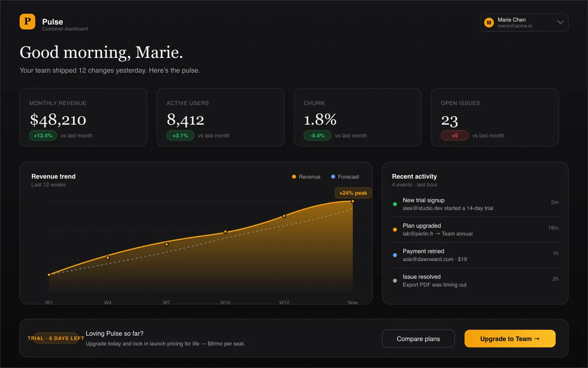This screenshot has width=588, height=368.
Task: Open the Issue resolved activity row
Action: (475, 281)
